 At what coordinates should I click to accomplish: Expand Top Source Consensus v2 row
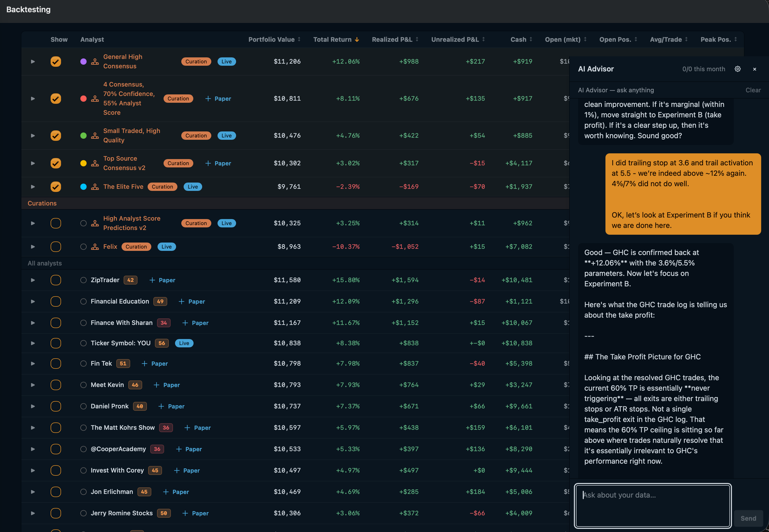point(33,163)
